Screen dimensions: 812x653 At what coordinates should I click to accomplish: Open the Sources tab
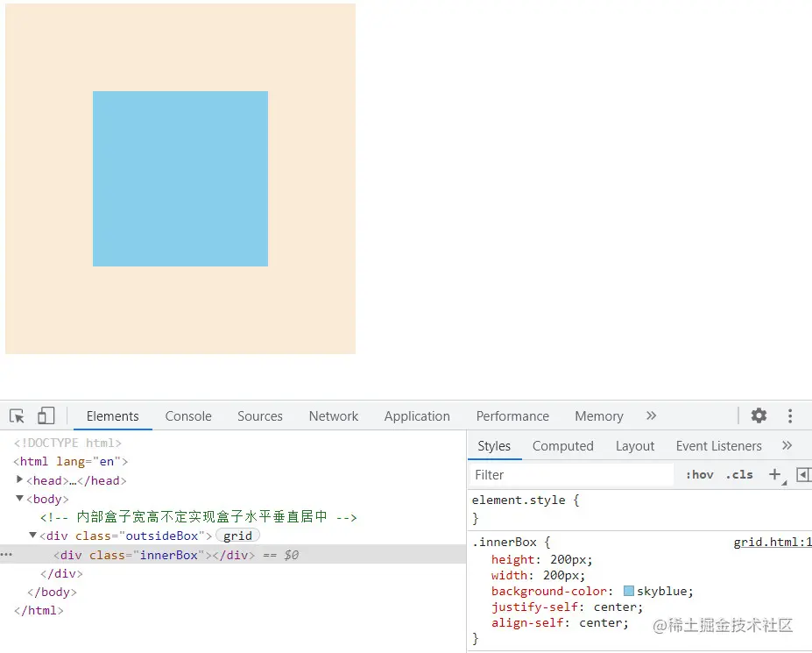click(260, 416)
